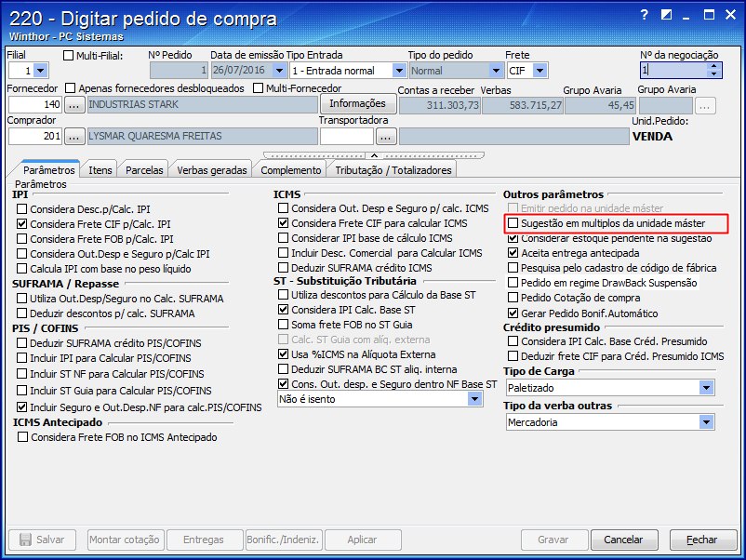Check Soma frete FOB no ST Guia
Screen dimensions: 746x560
tap(283, 325)
